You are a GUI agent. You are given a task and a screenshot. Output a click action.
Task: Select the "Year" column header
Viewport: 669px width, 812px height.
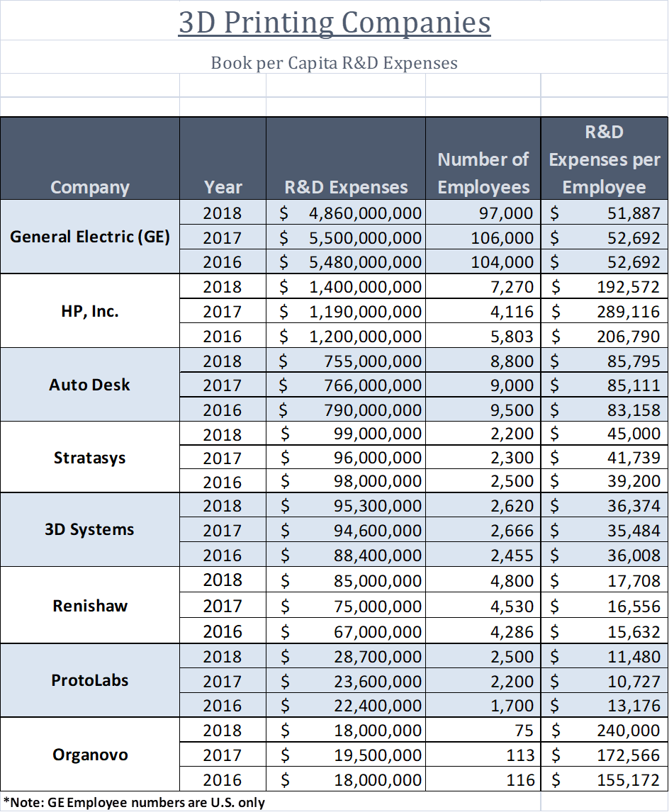(x=223, y=187)
